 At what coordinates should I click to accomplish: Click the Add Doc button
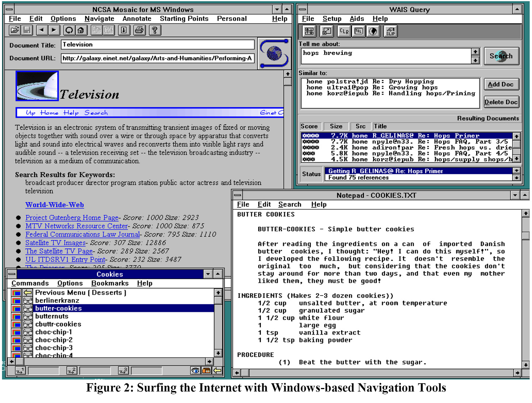pyautogui.click(x=501, y=84)
